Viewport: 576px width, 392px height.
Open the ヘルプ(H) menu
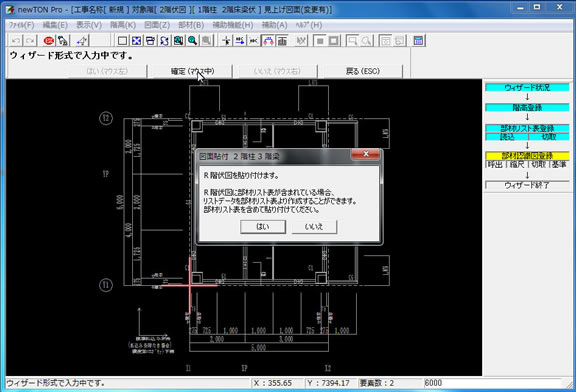309,25
